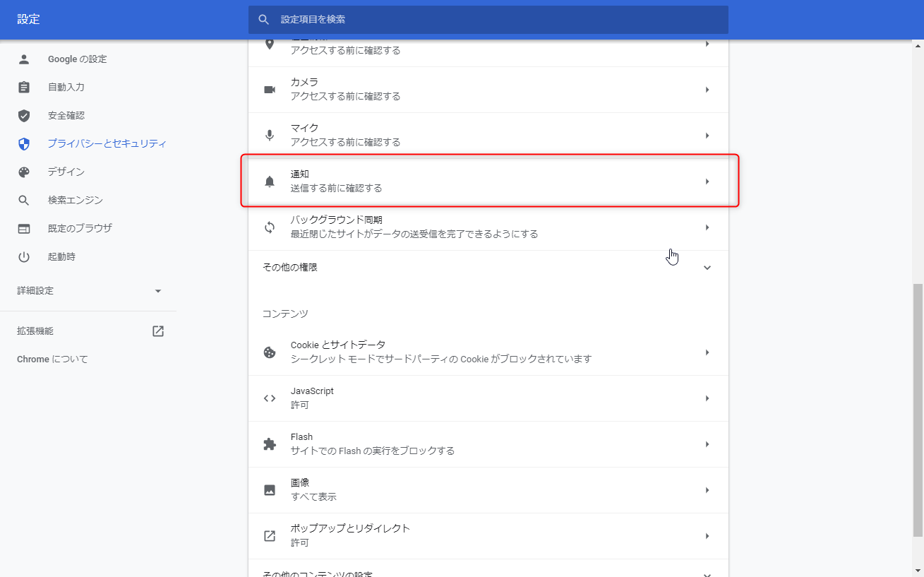The image size is (924, 577).
Task: Open the ポップアップとリダイレクト row arrow
Action: pyautogui.click(x=707, y=536)
